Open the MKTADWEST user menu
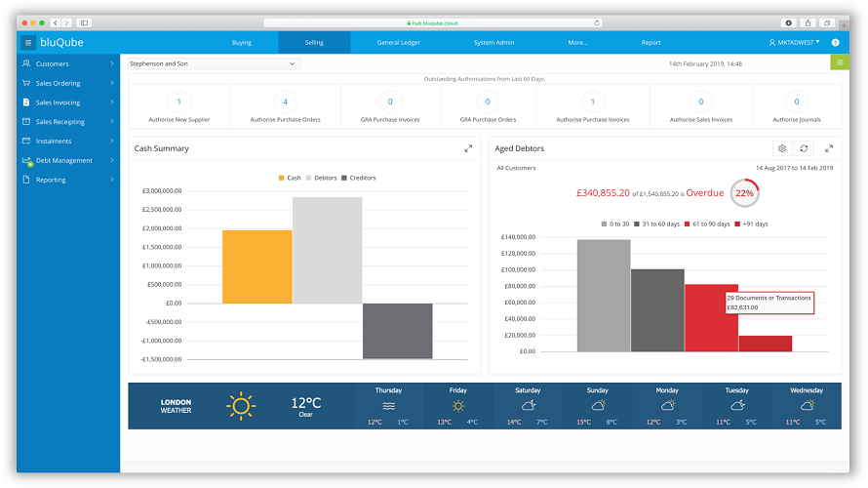Screen dimensions: 868x488 tap(795, 43)
